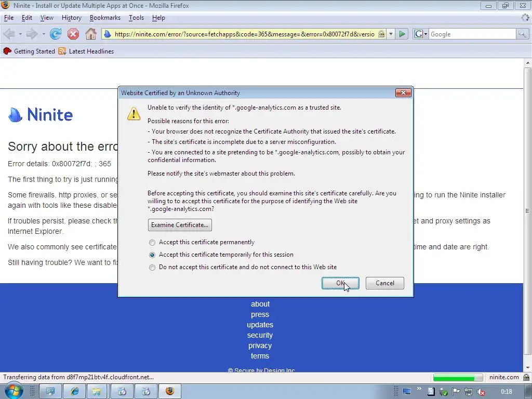This screenshot has height=399, width=532.
Task: Click the green page loading progress bar
Action: [458, 378]
